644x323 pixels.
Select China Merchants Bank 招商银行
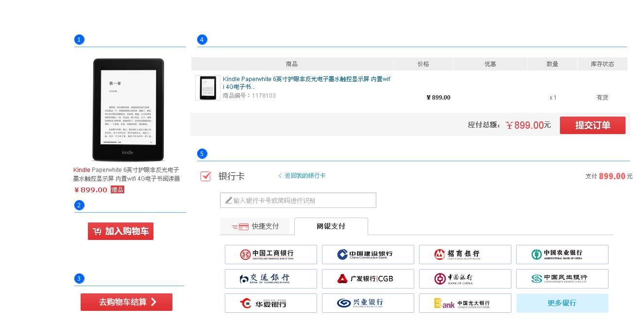(465, 254)
